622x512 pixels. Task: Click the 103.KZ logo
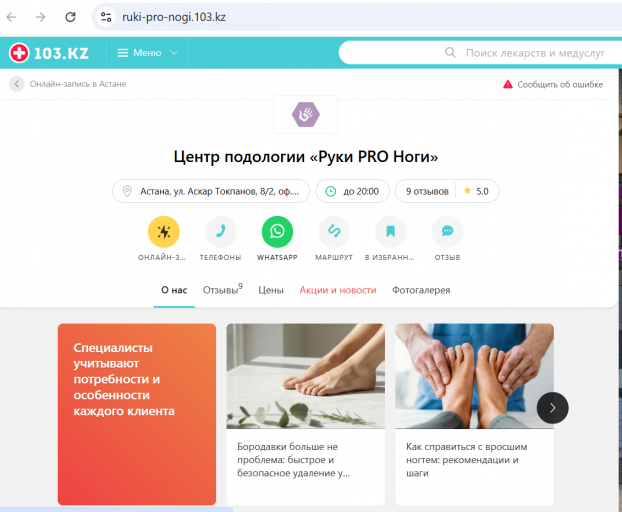pos(49,53)
